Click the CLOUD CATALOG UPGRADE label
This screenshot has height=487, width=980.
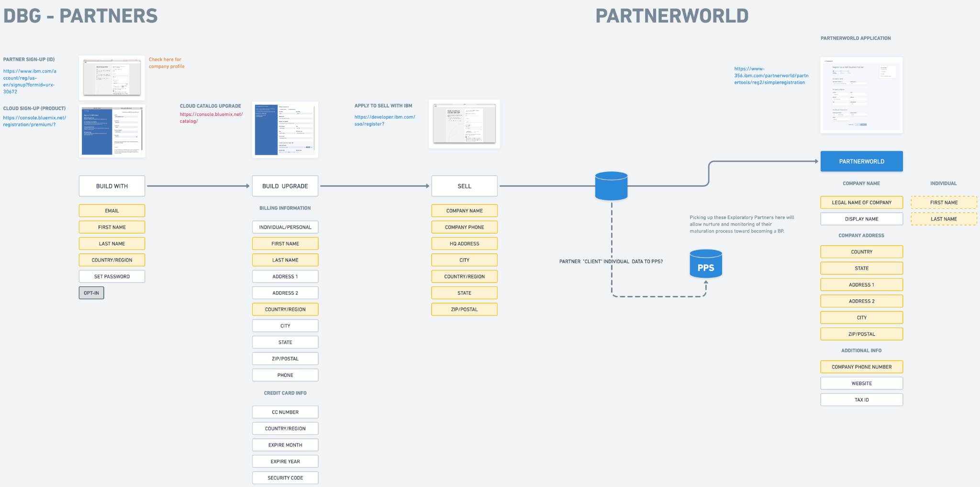(x=211, y=106)
